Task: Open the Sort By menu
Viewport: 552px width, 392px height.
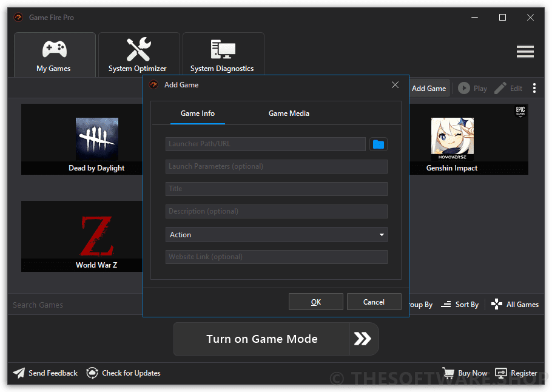Action: (460, 304)
